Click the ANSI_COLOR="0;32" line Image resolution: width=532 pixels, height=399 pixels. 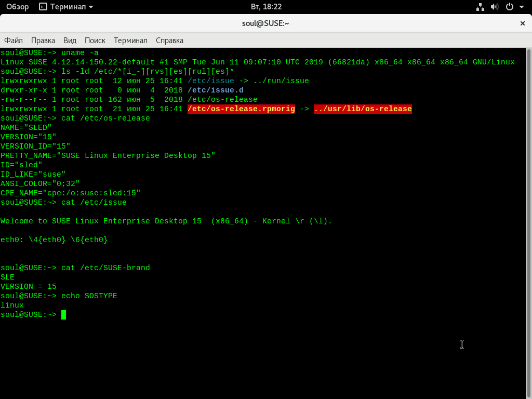point(40,183)
